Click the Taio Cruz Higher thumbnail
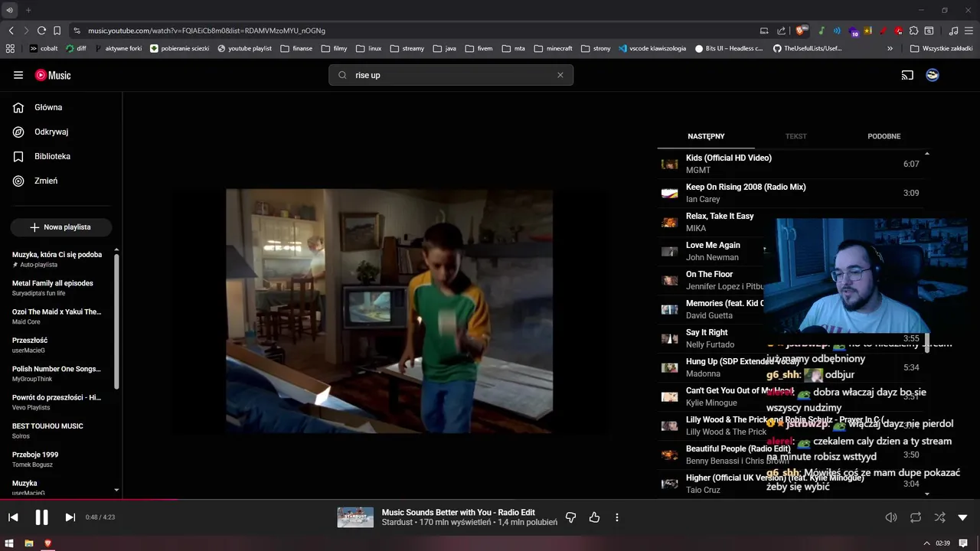The height and width of the screenshot is (551, 980). point(670,484)
